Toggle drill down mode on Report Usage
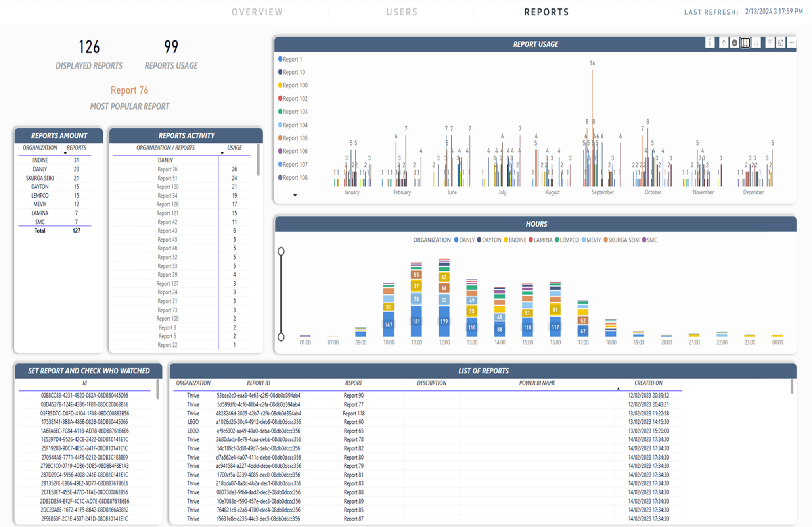 coord(735,43)
